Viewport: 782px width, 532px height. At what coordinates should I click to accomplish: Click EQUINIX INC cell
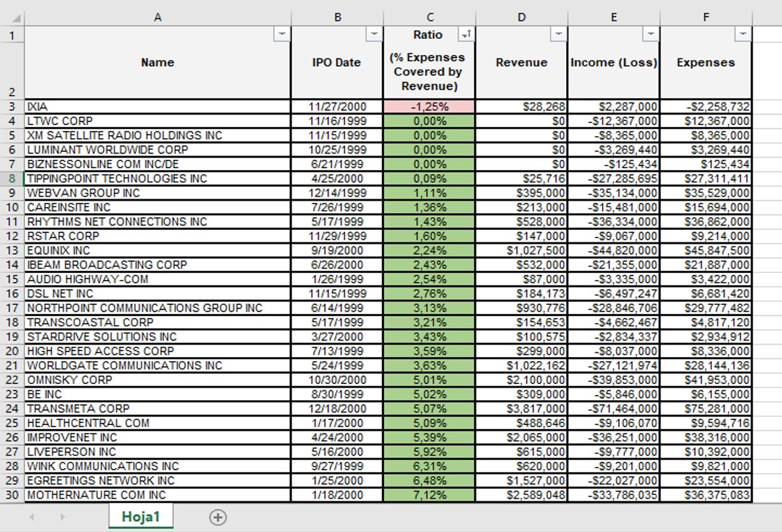click(158, 250)
